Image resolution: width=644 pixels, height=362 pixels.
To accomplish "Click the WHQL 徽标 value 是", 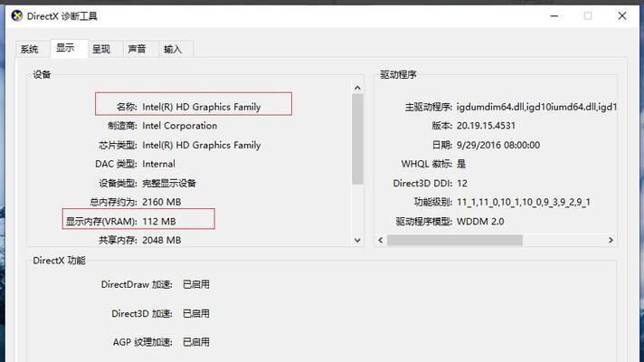I will [x=461, y=164].
